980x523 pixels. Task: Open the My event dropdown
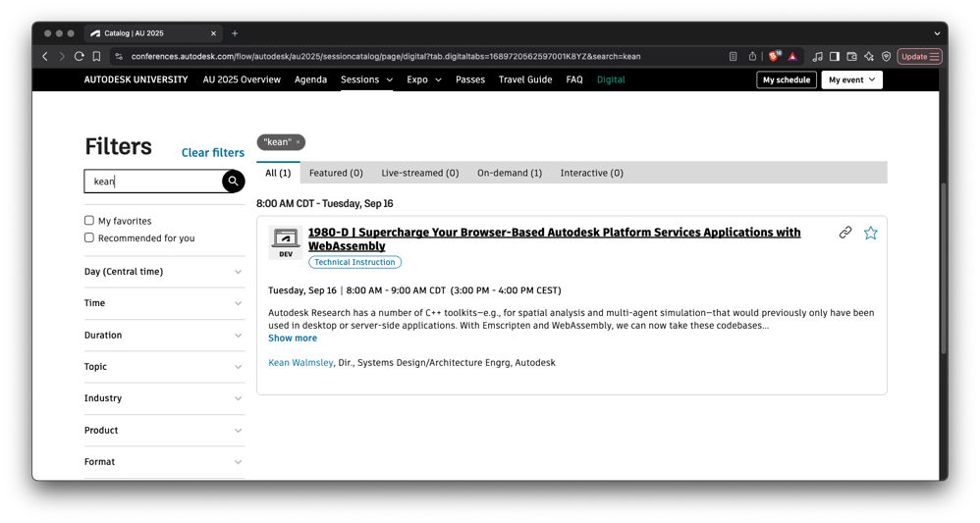coord(851,79)
